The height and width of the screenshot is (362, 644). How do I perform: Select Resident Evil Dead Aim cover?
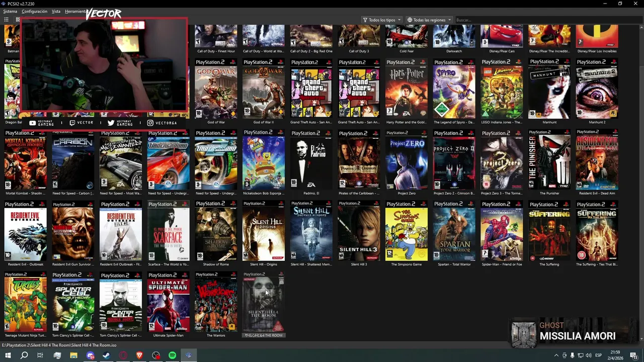(597, 160)
